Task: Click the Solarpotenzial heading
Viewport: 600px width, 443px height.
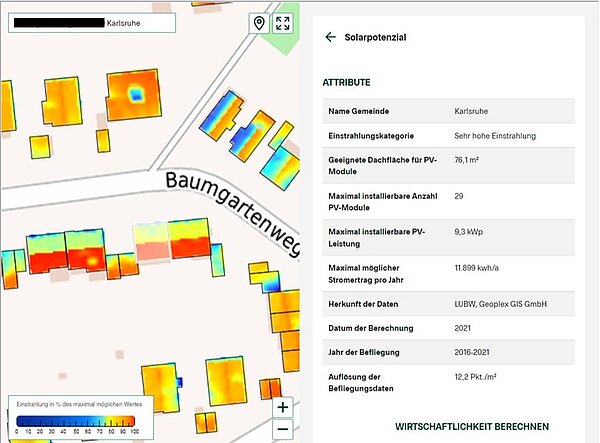Action: (375, 37)
